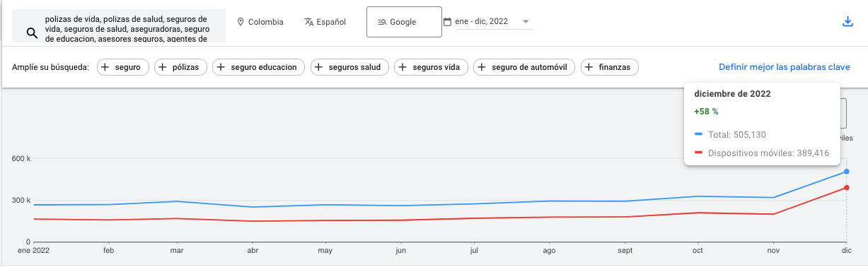Change the Español language setting
This screenshot has width=868, height=267.
[x=325, y=22]
